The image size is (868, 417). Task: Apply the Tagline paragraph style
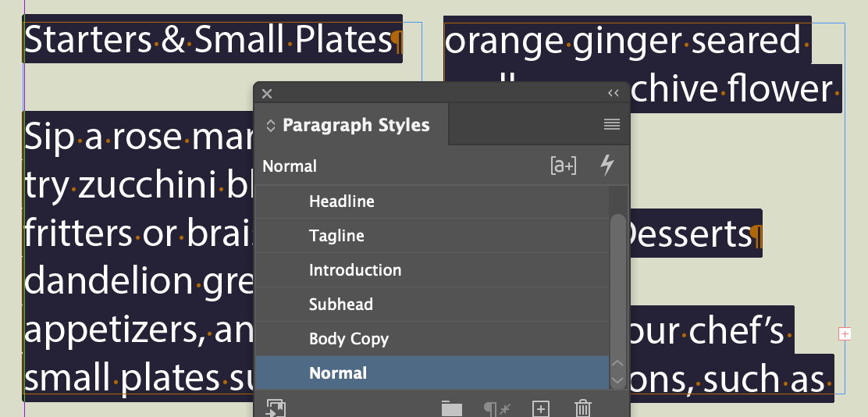(x=432, y=235)
